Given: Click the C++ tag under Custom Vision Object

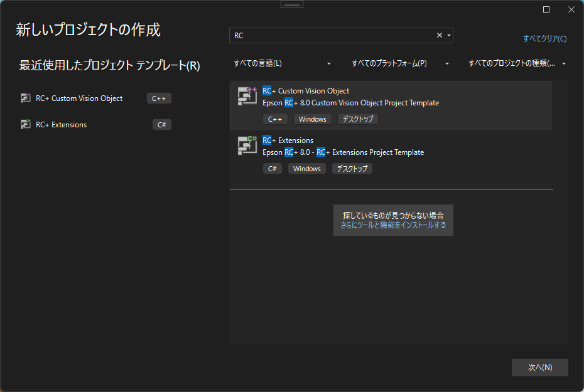Looking at the screenshot, I should tap(275, 119).
